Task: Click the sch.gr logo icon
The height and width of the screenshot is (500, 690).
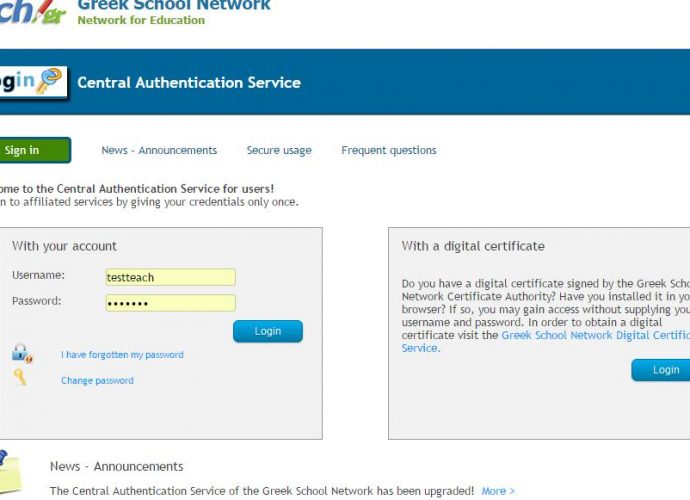Action: [33, 12]
